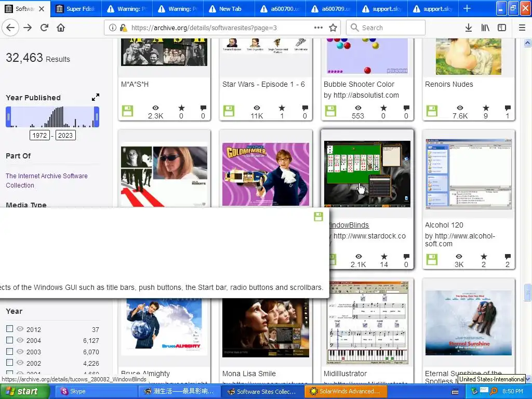Switch to the New Tab tab
532x399 pixels.
[229, 9]
